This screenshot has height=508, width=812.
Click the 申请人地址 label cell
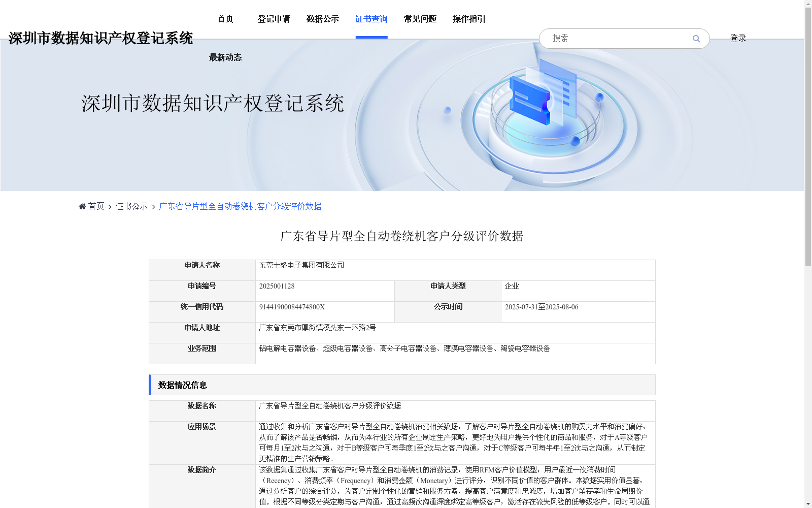tap(202, 333)
